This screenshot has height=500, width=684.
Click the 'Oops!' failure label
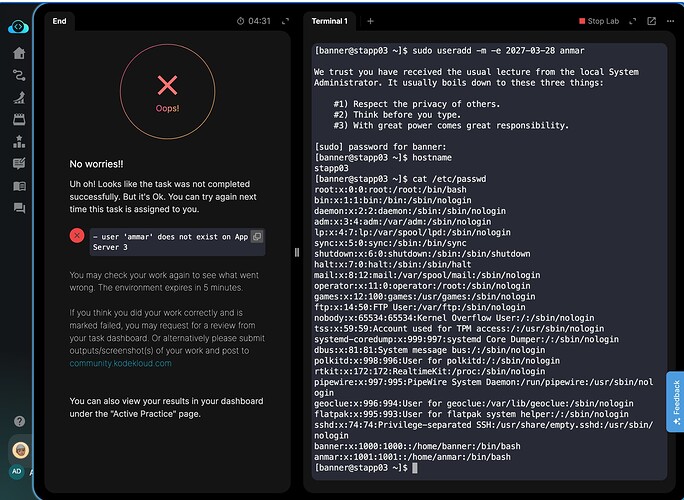(168, 108)
